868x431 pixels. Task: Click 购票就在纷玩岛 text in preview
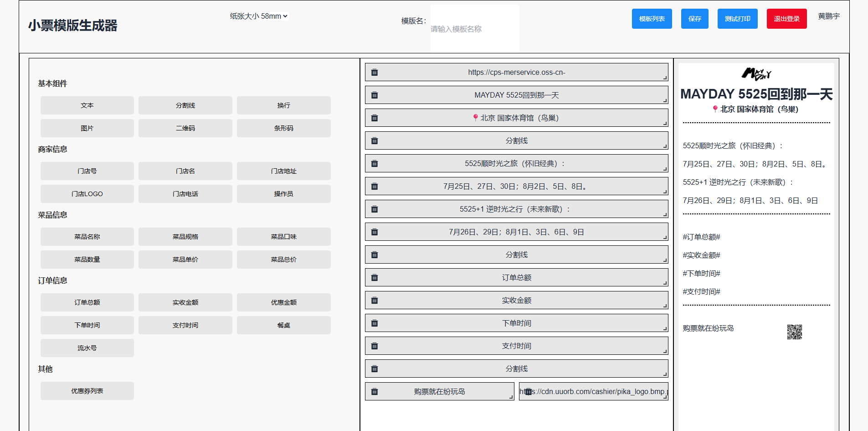(x=708, y=328)
